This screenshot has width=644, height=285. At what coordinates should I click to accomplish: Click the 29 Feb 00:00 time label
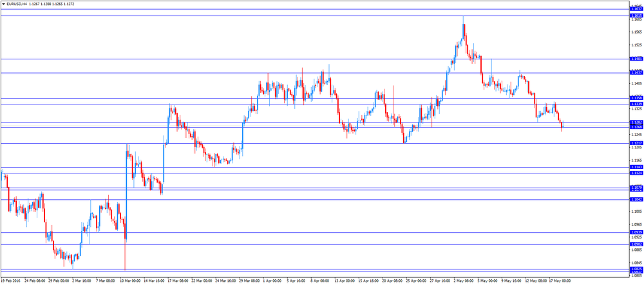(x=59, y=281)
